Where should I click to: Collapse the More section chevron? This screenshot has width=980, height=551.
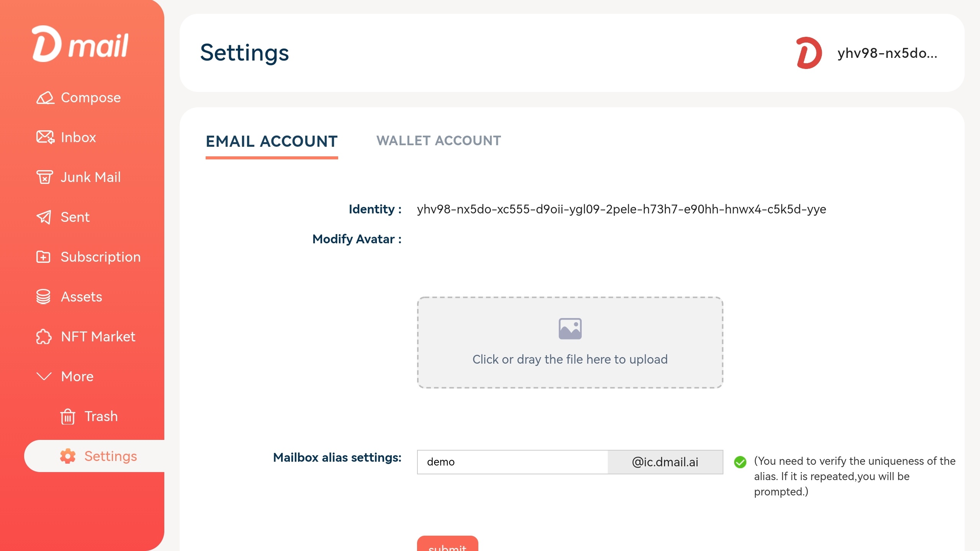point(44,376)
